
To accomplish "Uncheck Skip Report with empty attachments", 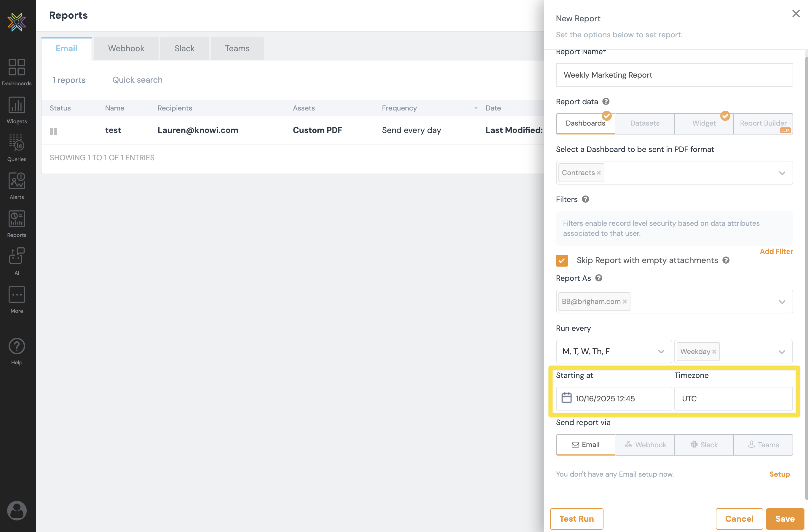I will click(562, 260).
